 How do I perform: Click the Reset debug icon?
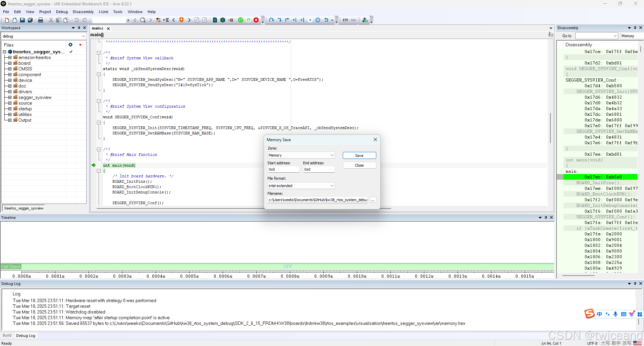click(326, 20)
